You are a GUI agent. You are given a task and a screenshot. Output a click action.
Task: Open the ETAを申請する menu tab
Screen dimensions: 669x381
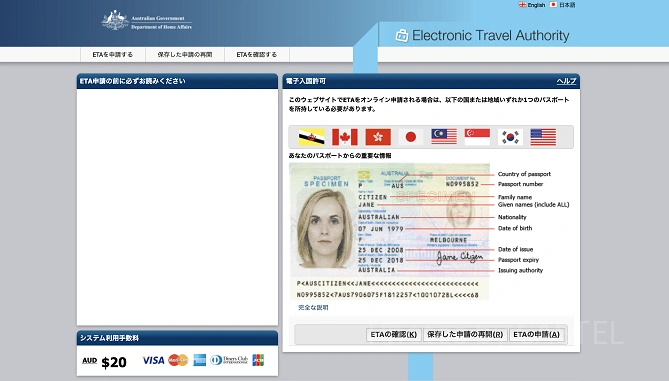113,55
